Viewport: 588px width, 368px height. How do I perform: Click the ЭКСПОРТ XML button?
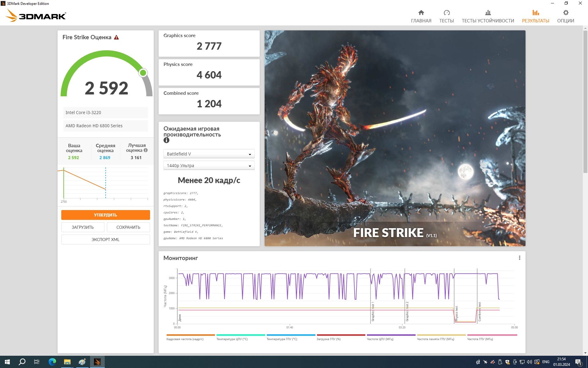pyautogui.click(x=105, y=240)
